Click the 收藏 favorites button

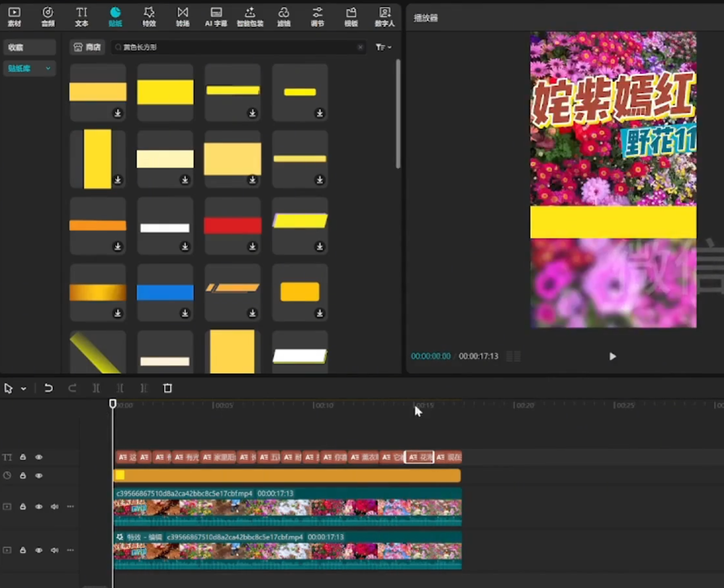[29, 48]
